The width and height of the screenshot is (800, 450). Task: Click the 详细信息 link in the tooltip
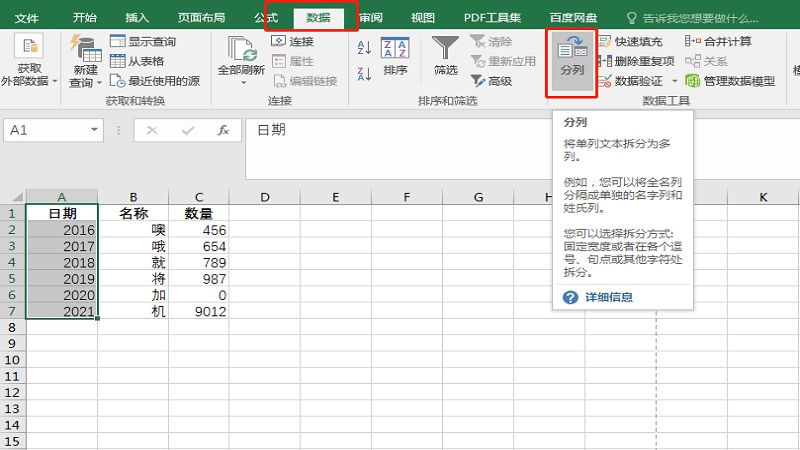point(608,297)
